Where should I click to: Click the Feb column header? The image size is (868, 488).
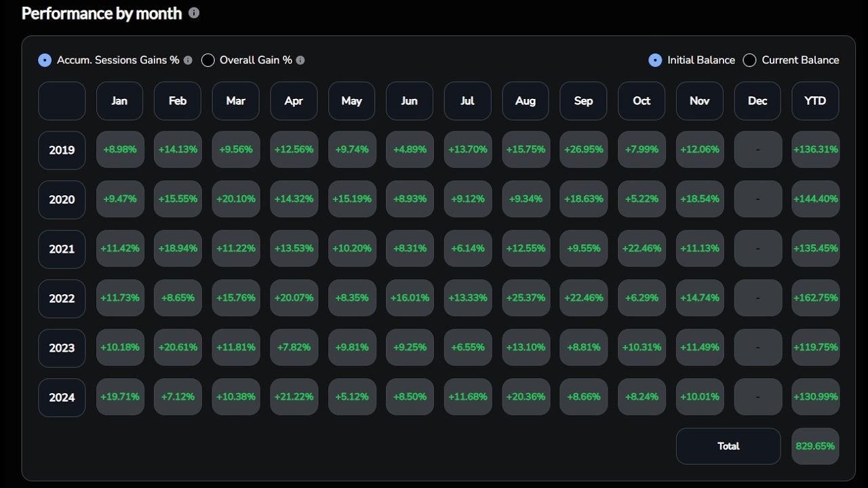(178, 101)
